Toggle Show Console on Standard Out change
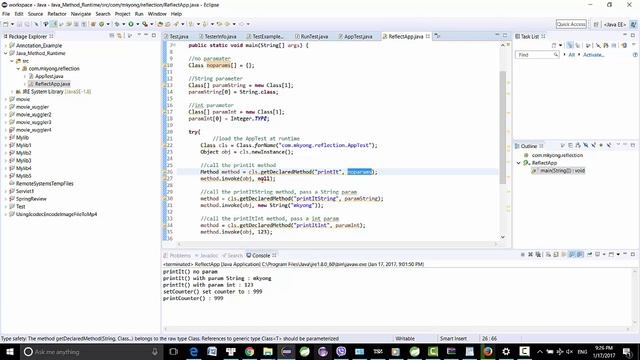 [x=571, y=254]
